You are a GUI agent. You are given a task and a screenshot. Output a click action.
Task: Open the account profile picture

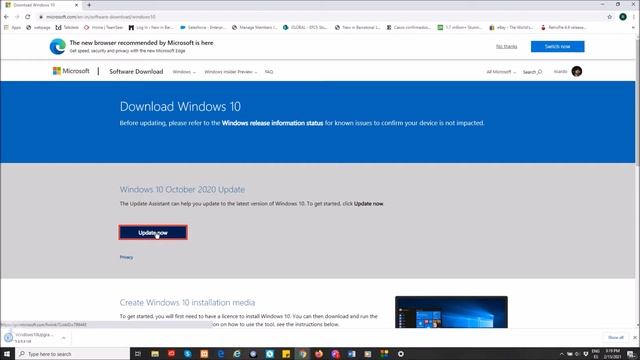tap(576, 71)
